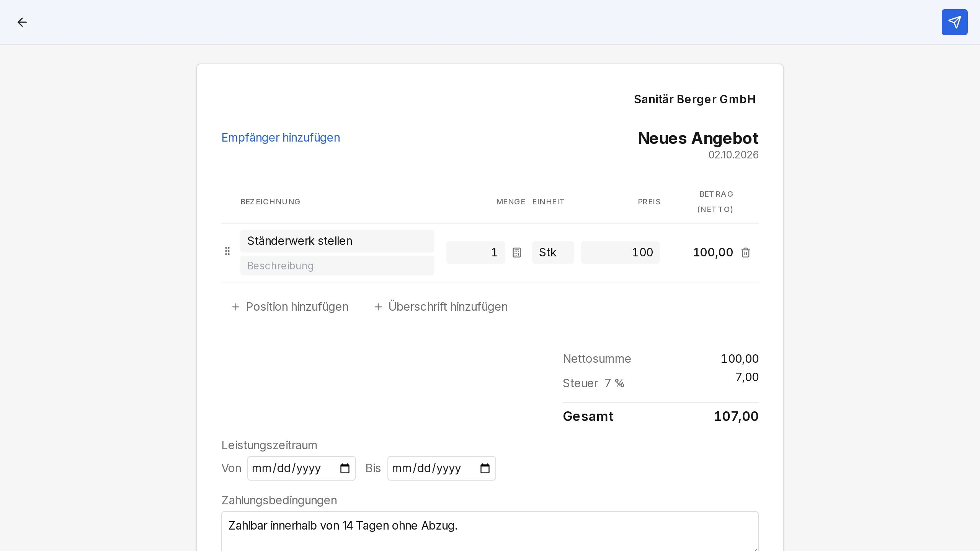Open calendar picker for Von date
Screen dimensions: 980x551
coord(345,468)
